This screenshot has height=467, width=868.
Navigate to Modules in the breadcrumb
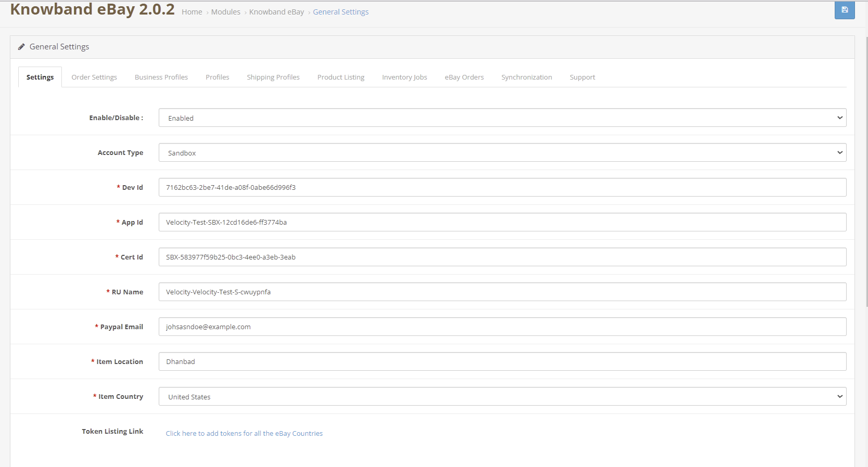[226, 12]
